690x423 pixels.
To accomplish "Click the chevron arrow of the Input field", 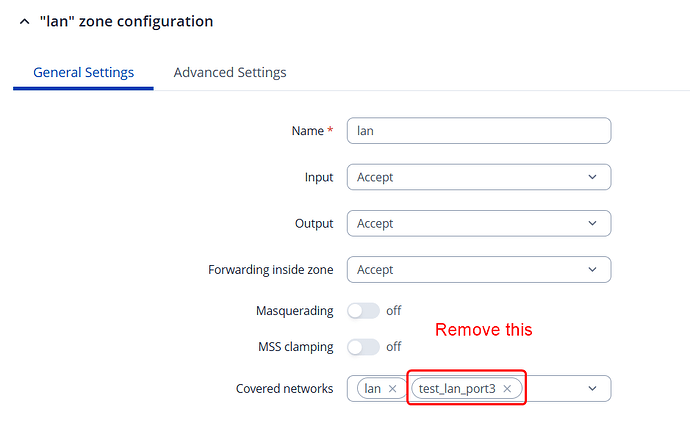I will tap(593, 177).
